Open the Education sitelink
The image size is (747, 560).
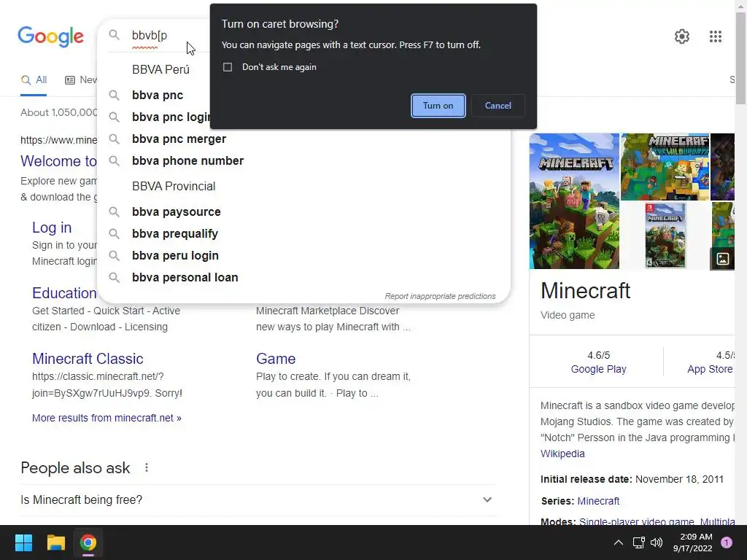point(64,293)
